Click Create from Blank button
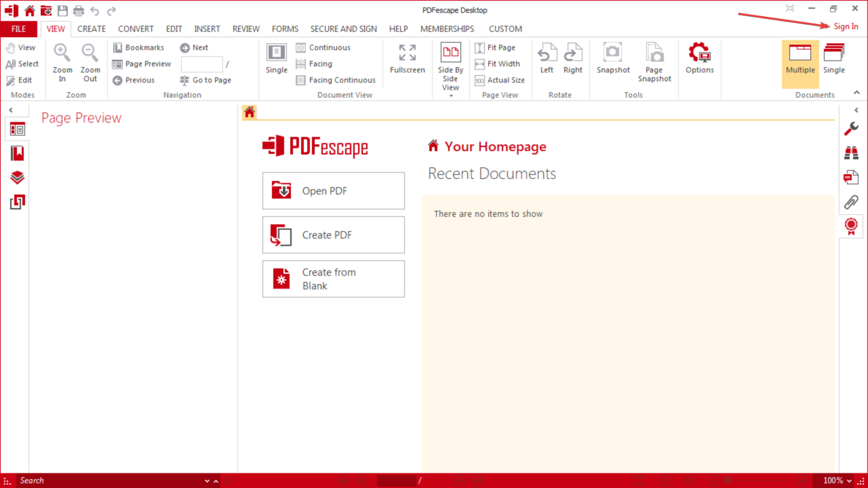This screenshot has height=488, width=868. click(x=334, y=279)
